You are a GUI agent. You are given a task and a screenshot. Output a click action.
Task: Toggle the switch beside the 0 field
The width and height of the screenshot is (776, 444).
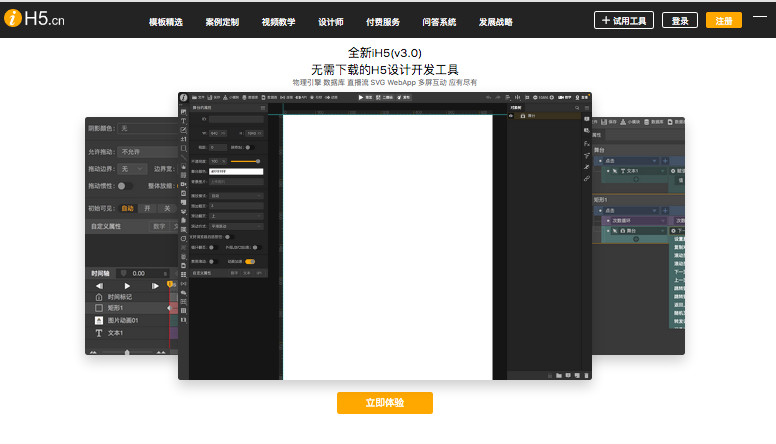click(250, 148)
